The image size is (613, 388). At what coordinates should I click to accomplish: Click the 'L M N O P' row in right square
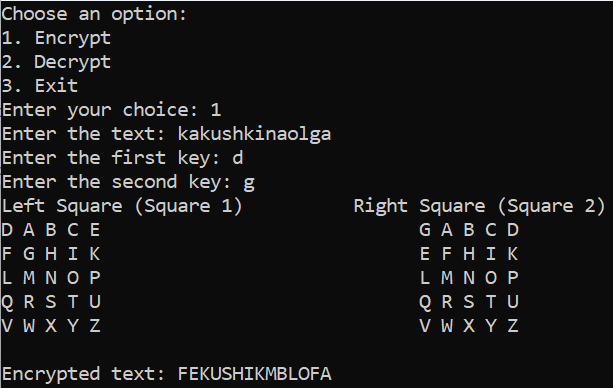(x=469, y=278)
